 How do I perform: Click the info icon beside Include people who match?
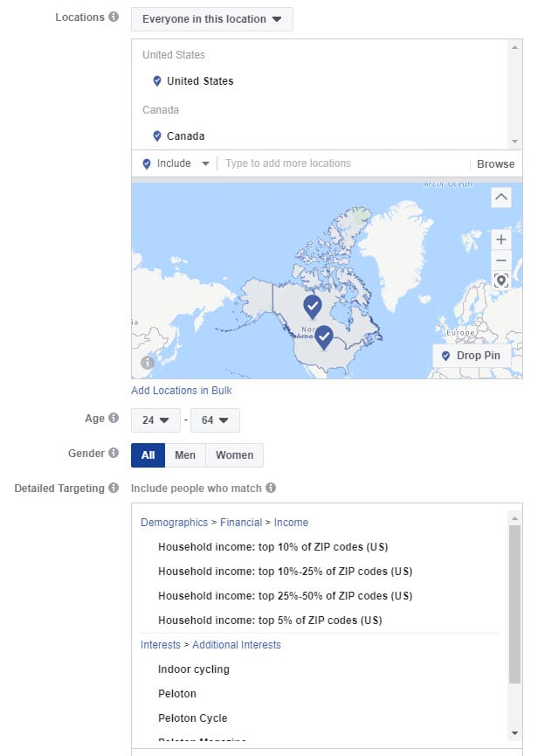coord(271,488)
